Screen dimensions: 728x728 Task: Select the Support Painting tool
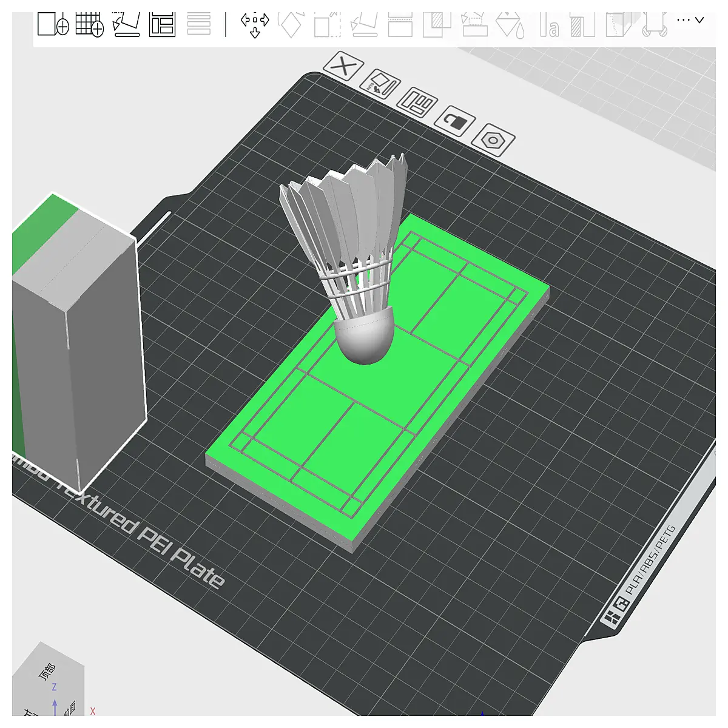[474, 25]
